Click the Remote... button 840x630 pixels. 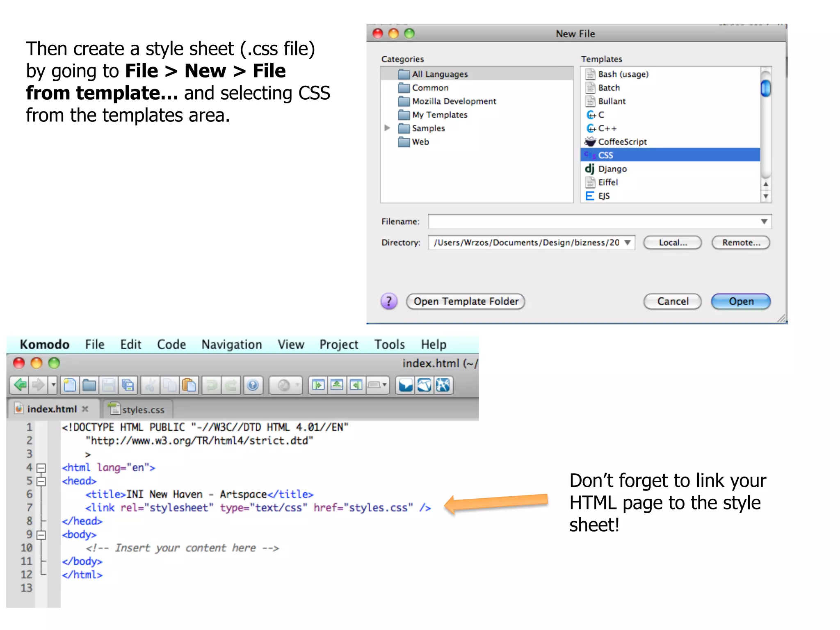coord(741,242)
